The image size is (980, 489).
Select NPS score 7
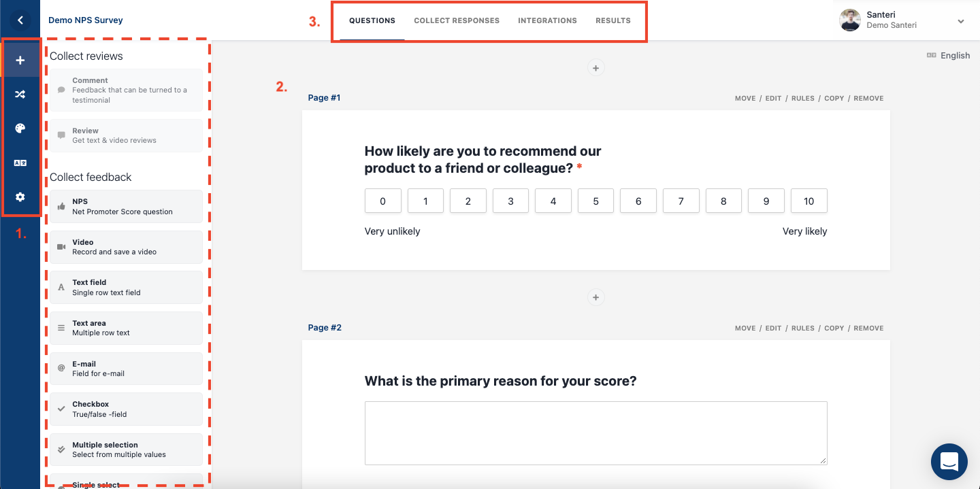681,201
